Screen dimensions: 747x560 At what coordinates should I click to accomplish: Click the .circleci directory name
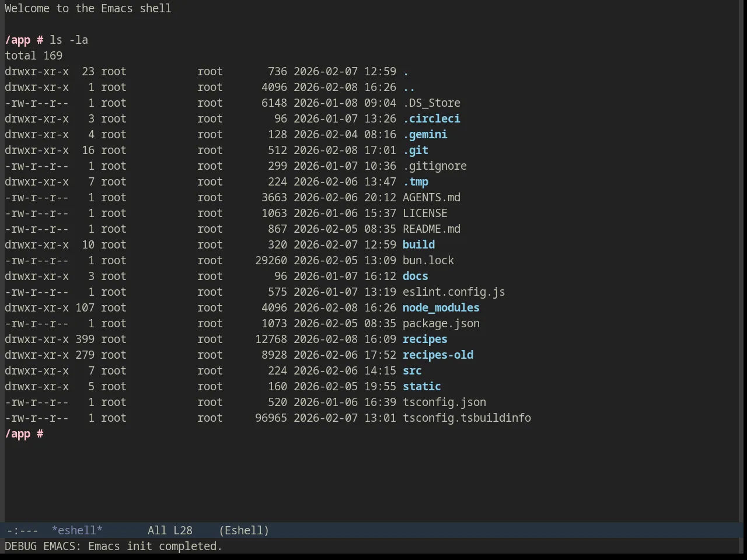[x=431, y=118]
